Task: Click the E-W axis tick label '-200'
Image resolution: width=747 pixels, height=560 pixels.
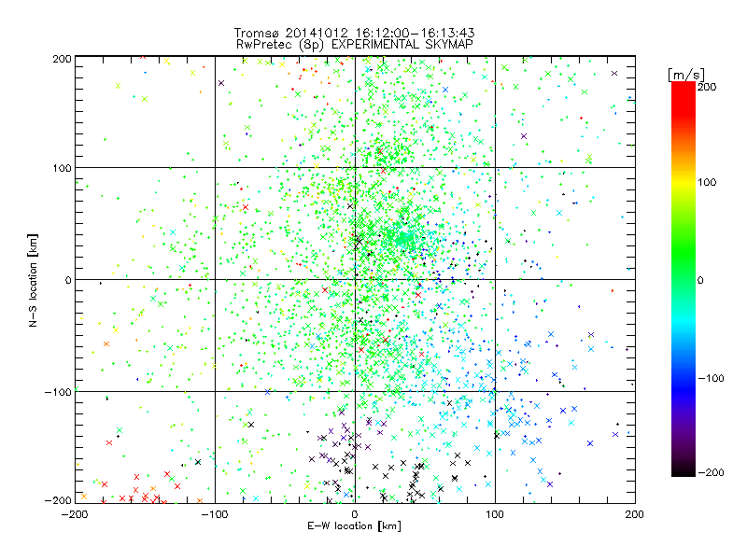Action: click(75, 514)
